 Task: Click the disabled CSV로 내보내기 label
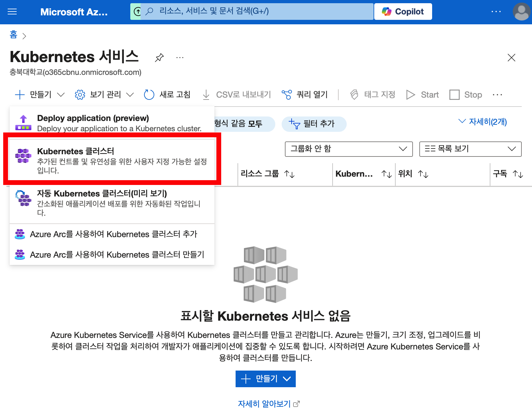click(244, 95)
